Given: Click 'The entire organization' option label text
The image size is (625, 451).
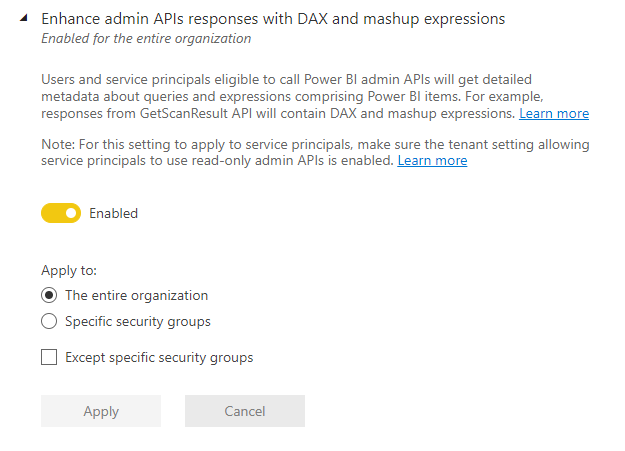Looking at the screenshot, I should pos(136,296).
